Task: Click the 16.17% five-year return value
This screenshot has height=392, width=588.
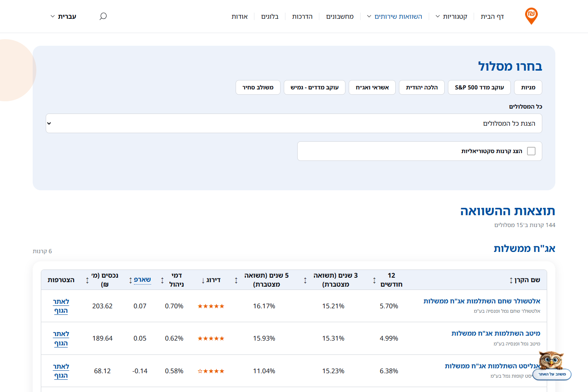Action: [264, 306]
